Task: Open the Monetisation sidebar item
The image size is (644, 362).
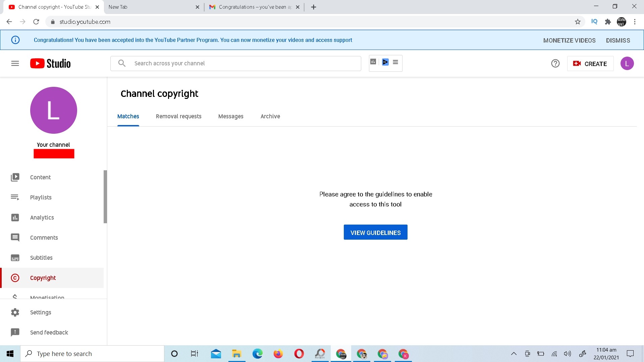Action: click(x=47, y=296)
